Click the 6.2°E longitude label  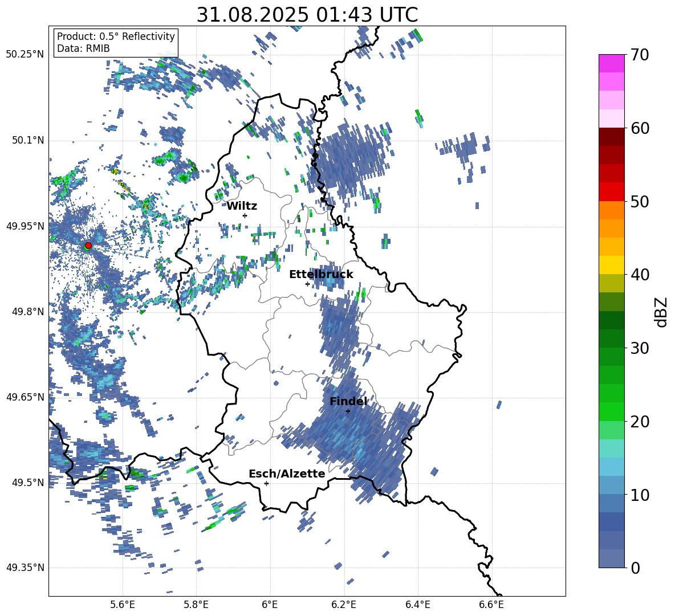[344, 605]
